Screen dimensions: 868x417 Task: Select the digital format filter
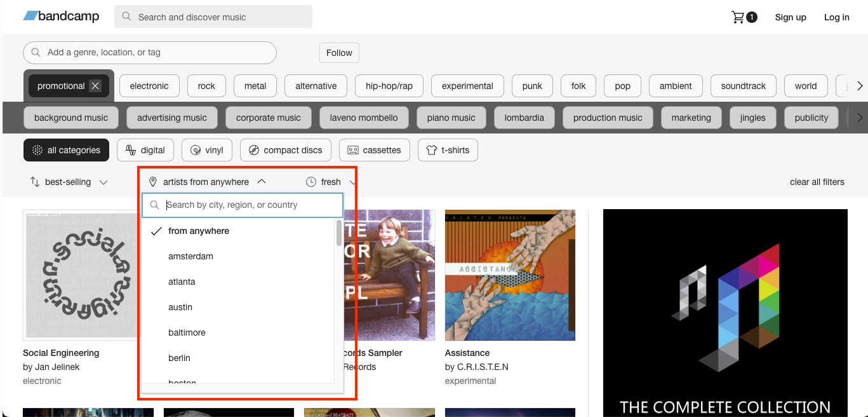[x=145, y=150]
